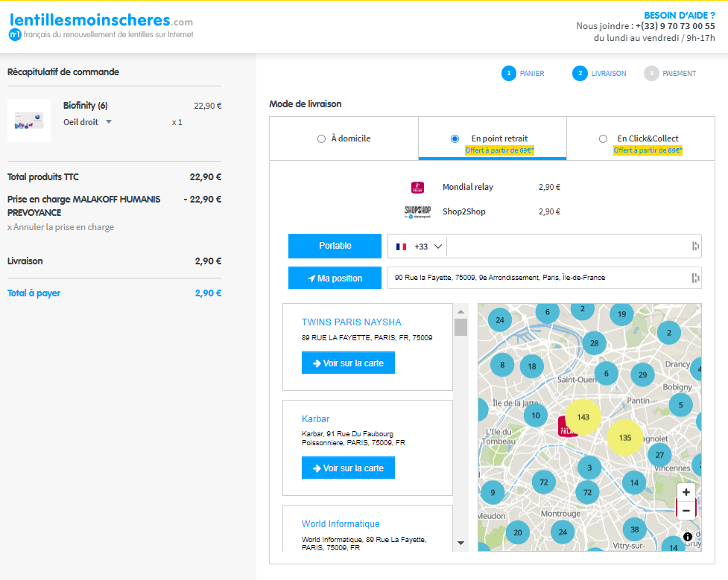Screen dimensions: 728x580
Task: View Karbar on the map
Action: [348, 468]
